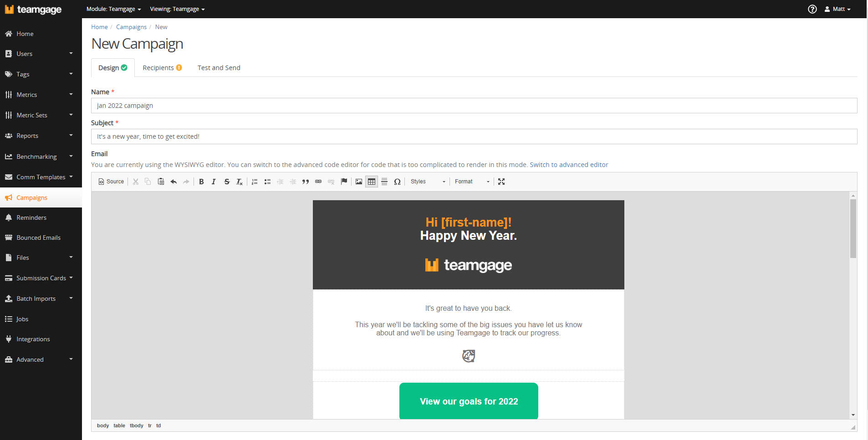This screenshot has width=868, height=440.
Task: Click the editor vertical scrollbar thumb
Action: pos(853,228)
